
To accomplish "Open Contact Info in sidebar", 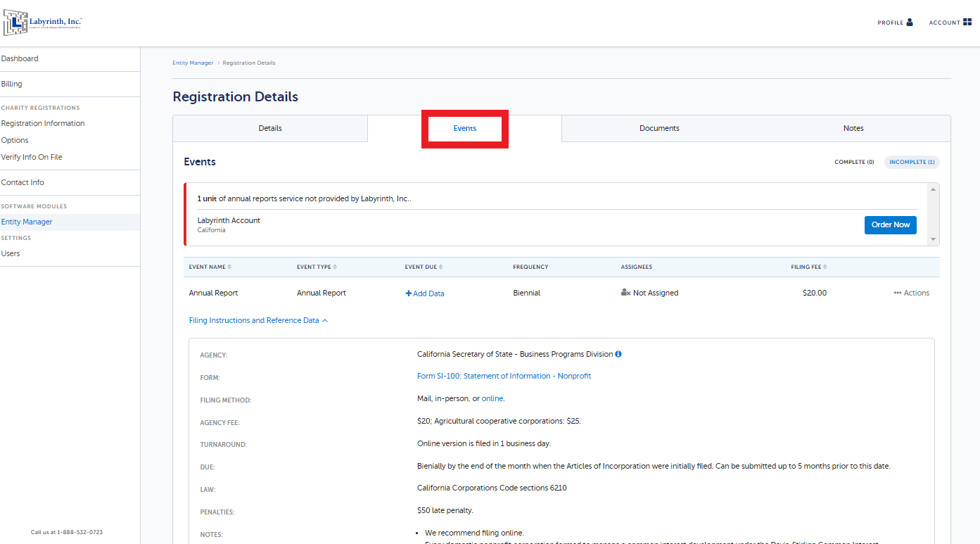I will click(23, 182).
